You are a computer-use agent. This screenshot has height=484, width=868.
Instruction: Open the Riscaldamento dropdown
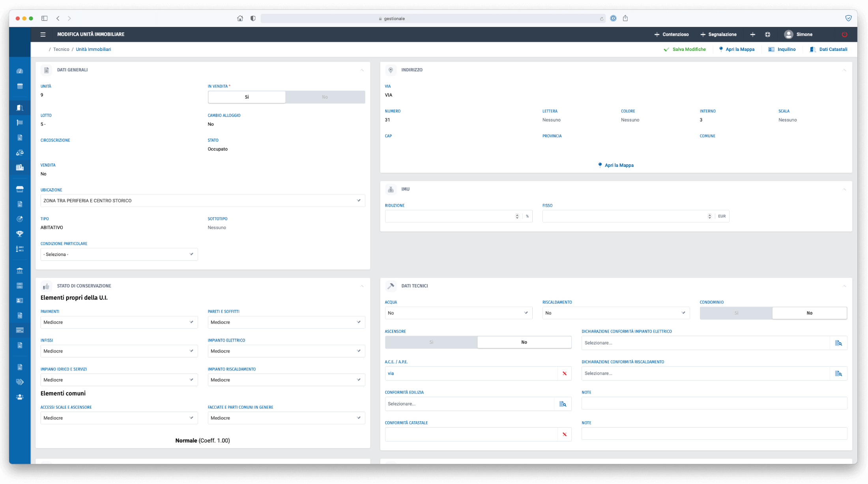pyautogui.click(x=616, y=313)
